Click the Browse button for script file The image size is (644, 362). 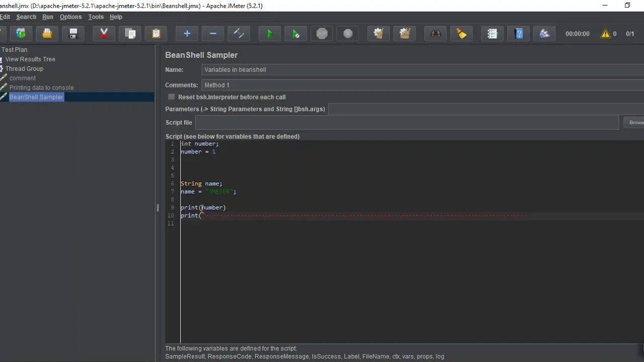pyautogui.click(x=635, y=123)
